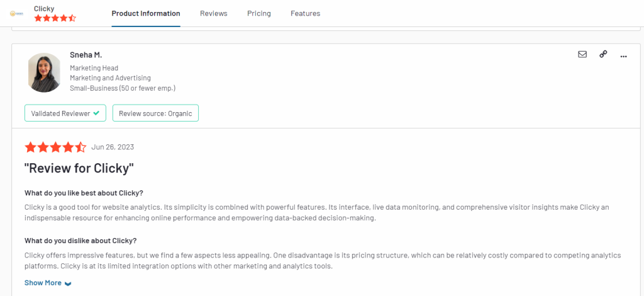Click the Clicky product logo
The height and width of the screenshot is (296, 644).
16,13
